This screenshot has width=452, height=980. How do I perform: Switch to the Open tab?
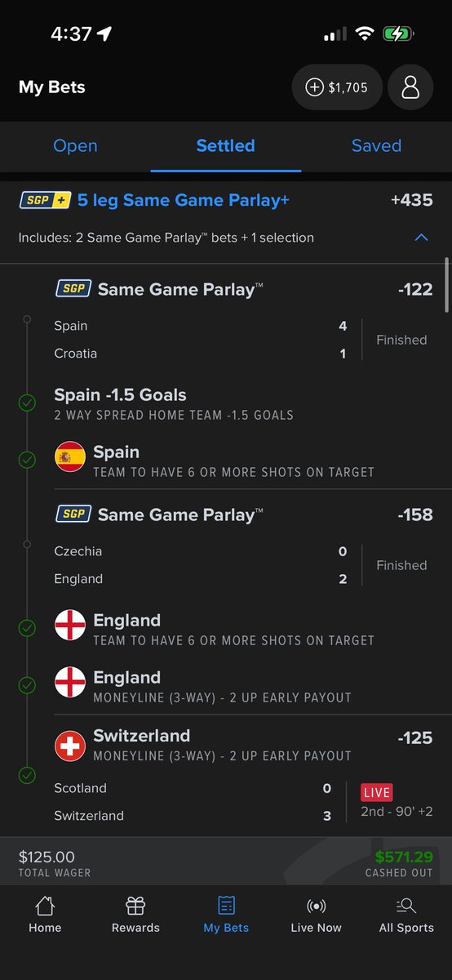point(75,145)
